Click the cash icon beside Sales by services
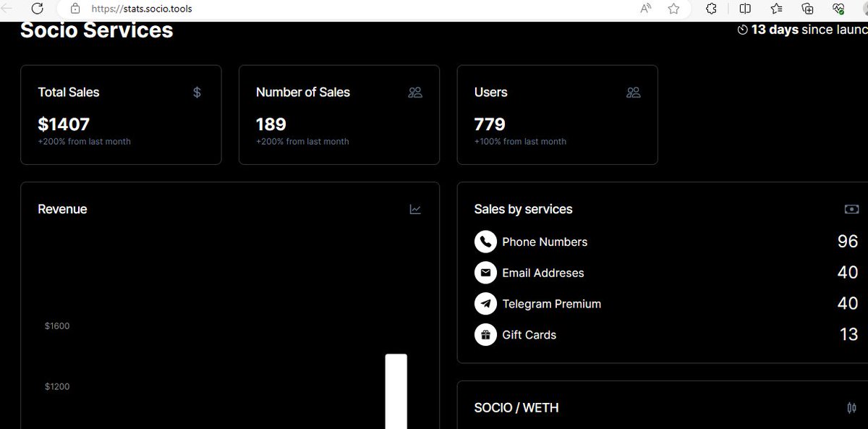The width and height of the screenshot is (868, 429). tap(851, 210)
